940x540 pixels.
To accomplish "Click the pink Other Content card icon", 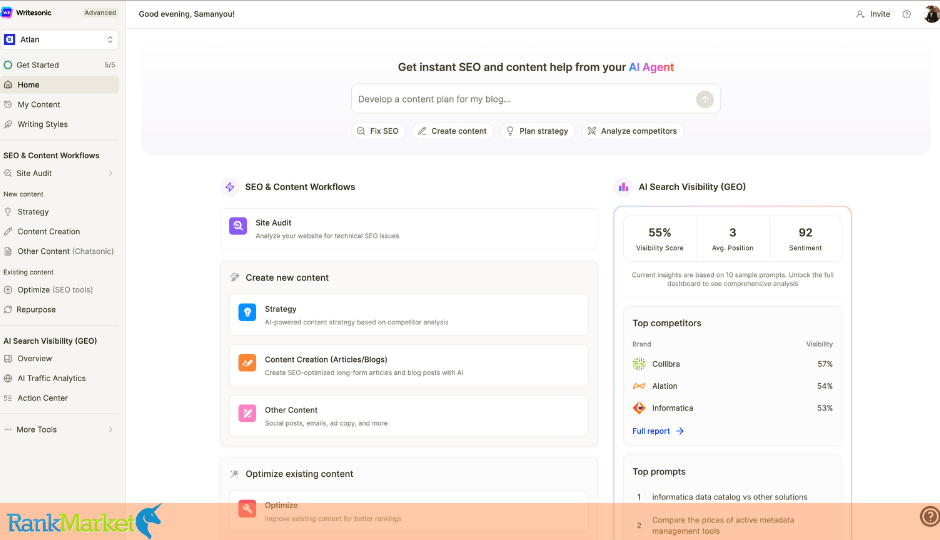I will coord(247,413).
